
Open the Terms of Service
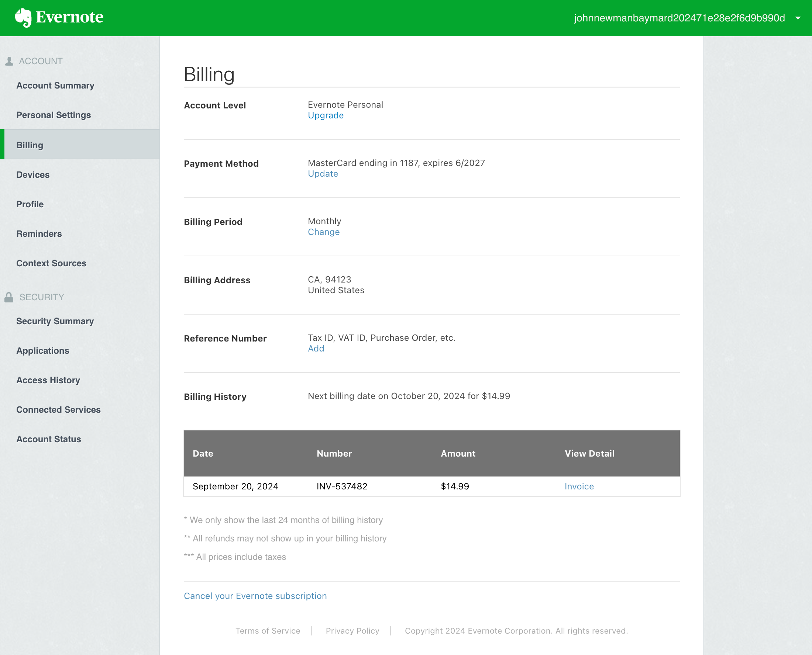click(x=268, y=631)
